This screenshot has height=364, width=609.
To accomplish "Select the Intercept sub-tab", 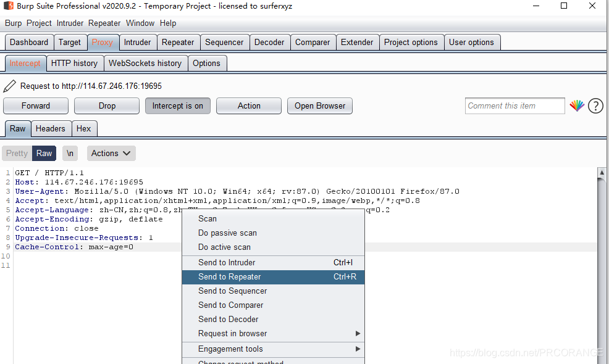I will coord(25,64).
